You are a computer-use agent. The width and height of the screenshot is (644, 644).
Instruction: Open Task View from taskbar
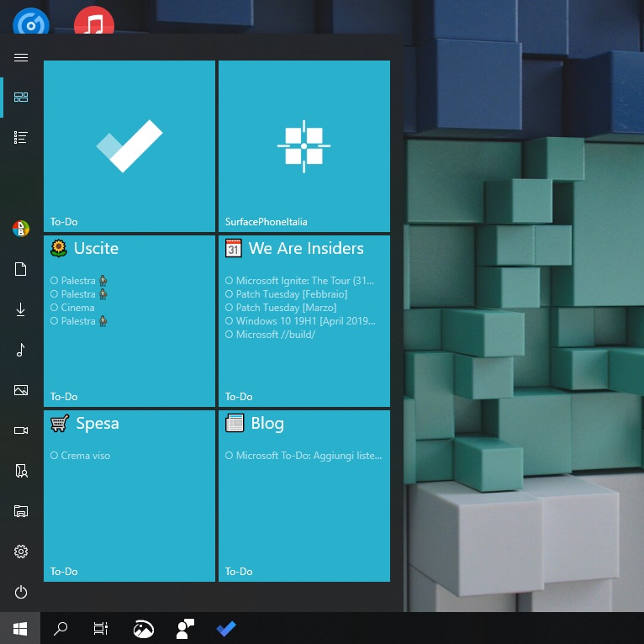tap(101, 628)
